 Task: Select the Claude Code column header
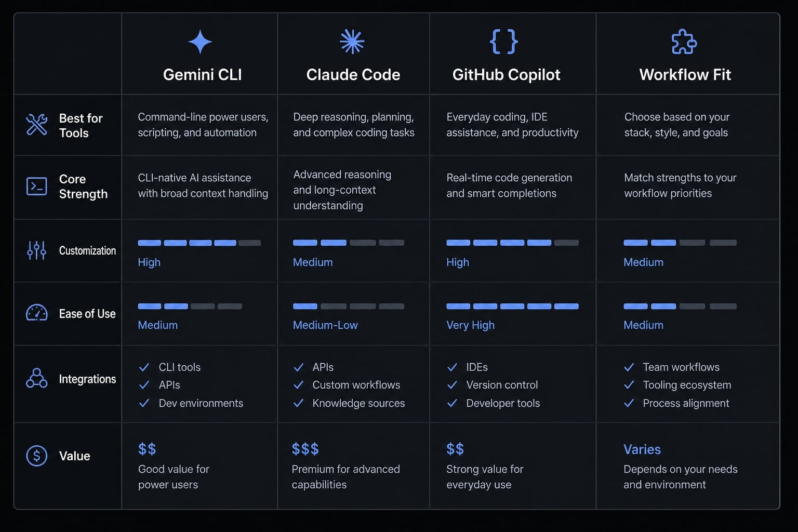point(353,75)
